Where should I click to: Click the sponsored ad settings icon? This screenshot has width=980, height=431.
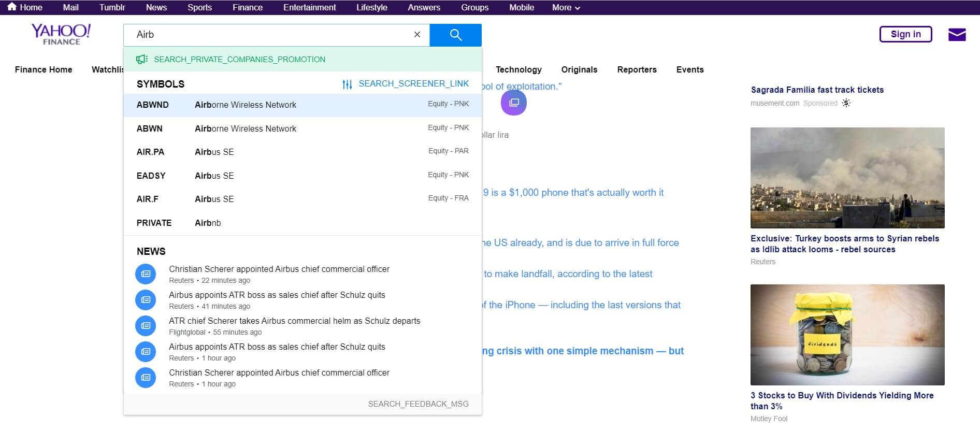[846, 103]
